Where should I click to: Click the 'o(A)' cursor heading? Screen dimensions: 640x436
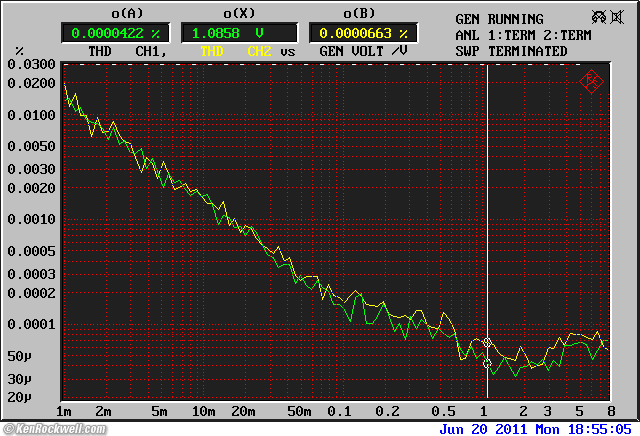(127, 13)
